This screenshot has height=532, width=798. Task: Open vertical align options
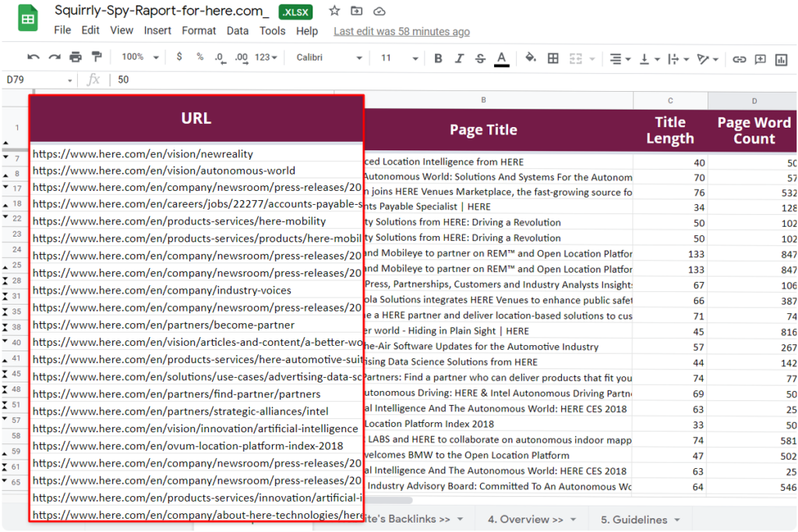[x=649, y=59]
